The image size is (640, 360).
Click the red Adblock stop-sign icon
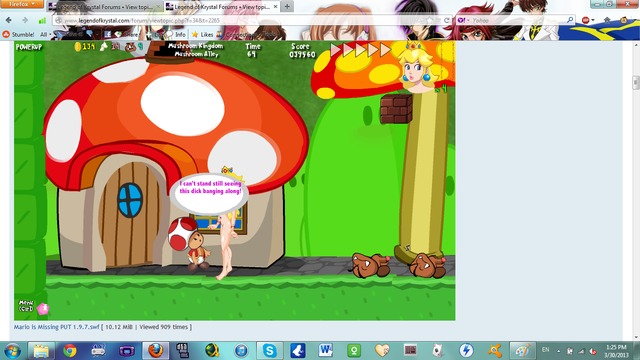[585, 20]
